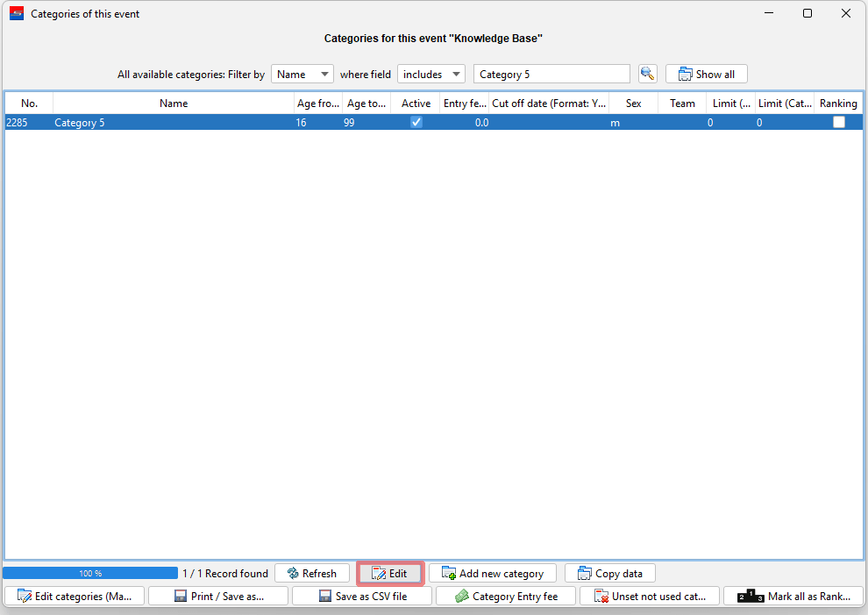Mark all as Ranking
The width and height of the screenshot is (868, 615).
(x=793, y=596)
